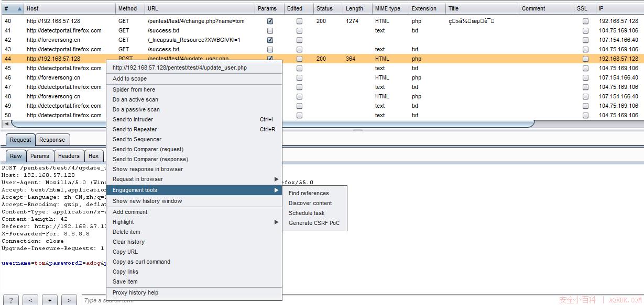Viewport: 644px width, 305px height.
Task: Click the sort arrow in # column
Action: tap(20, 9)
